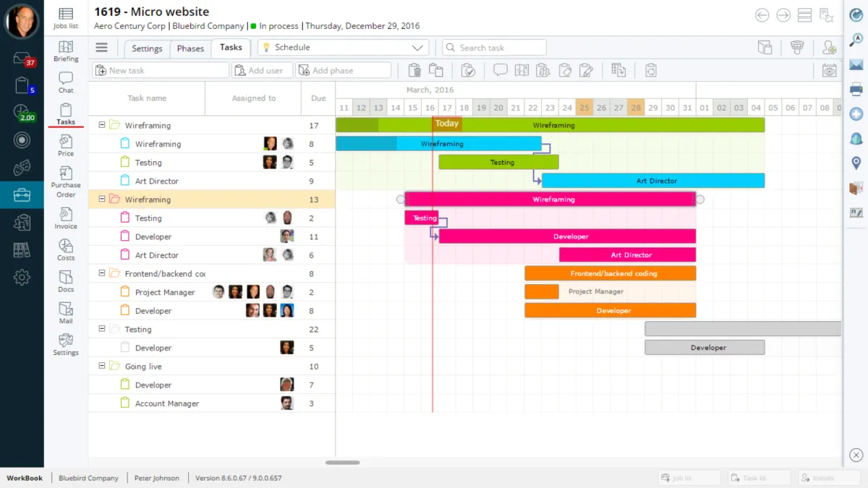Select the Account Manager task row
This screenshot has height=488, width=868.
[x=212, y=403]
